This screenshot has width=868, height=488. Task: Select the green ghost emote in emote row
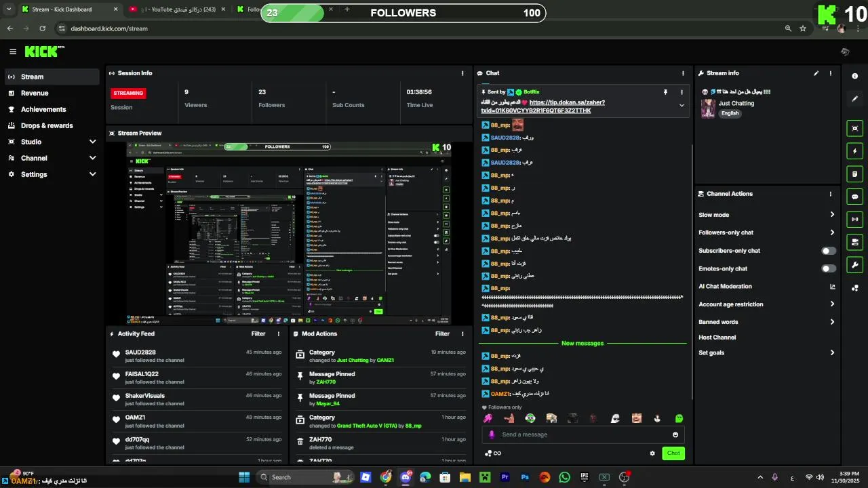(679, 418)
